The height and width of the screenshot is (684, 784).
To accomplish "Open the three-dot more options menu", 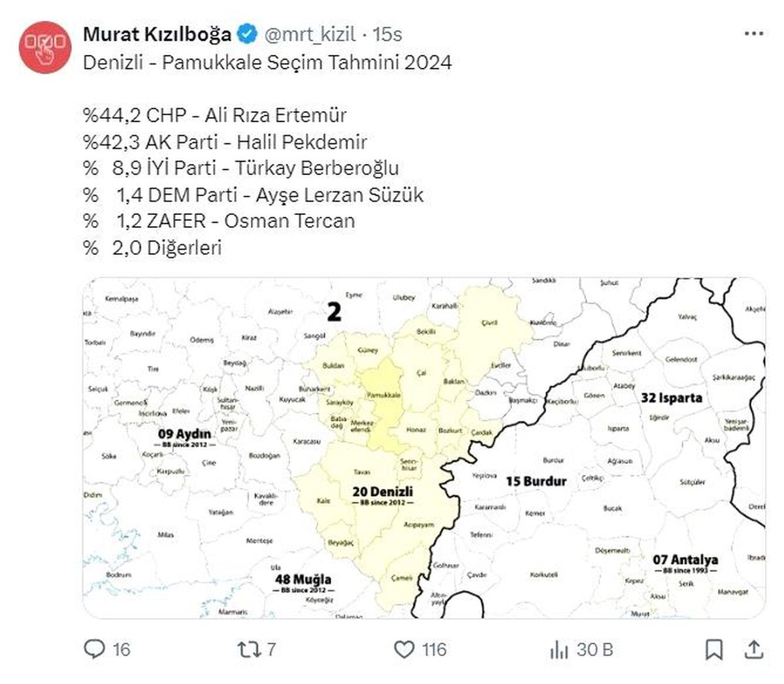I will point(754,33).
